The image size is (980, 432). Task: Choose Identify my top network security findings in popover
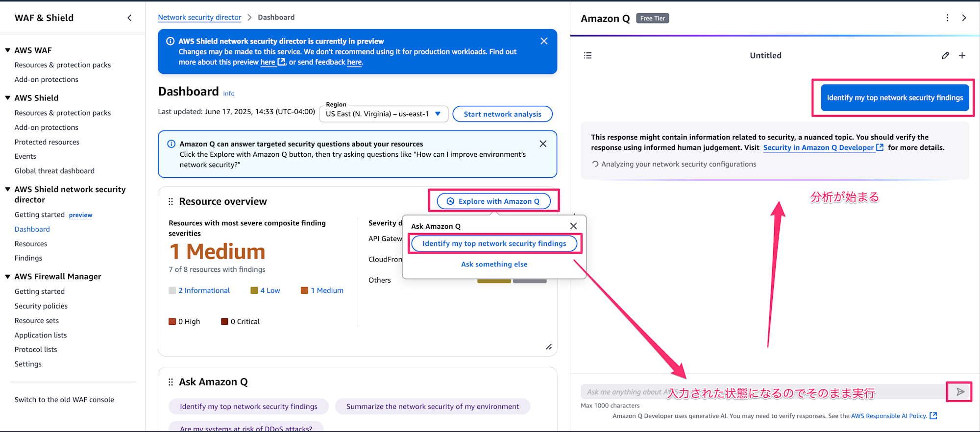point(494,243)
